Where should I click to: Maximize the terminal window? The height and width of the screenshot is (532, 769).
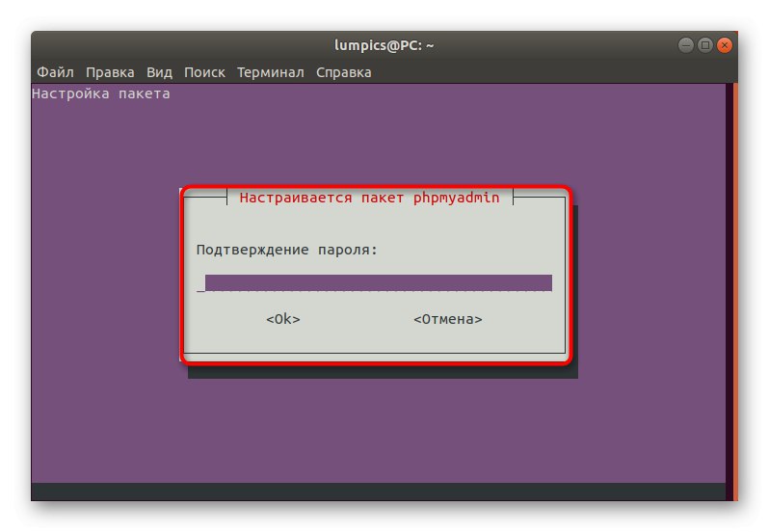click(705, 45)
